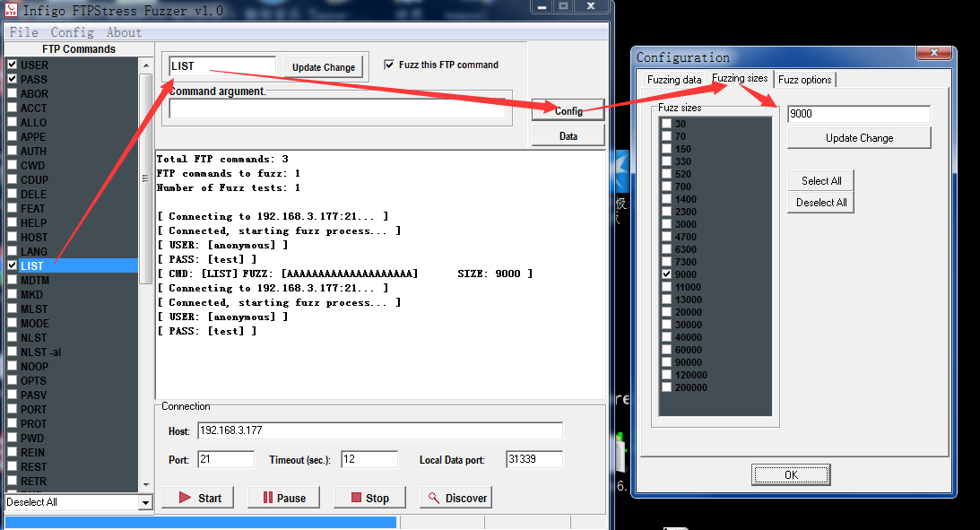Viewport: 980px width, 530px height.
Task: Click the command name field containing LIST
Action: point(221,66)
